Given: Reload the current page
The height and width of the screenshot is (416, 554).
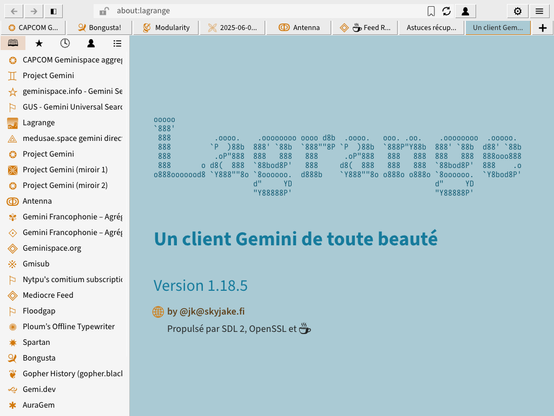Looking at the screenshot, I should [447, 11].
